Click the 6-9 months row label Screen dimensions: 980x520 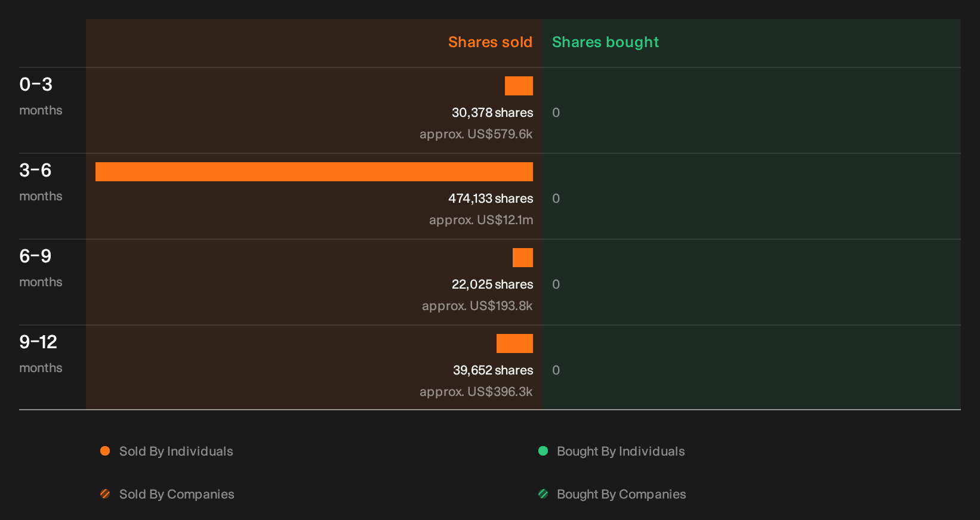[41, 268]
